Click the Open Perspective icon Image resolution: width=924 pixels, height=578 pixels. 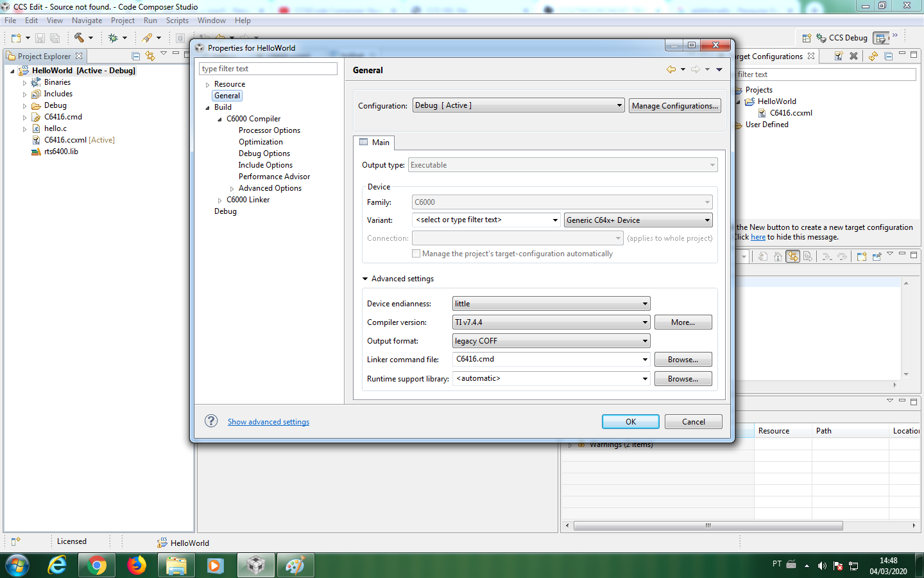point(807,38)
